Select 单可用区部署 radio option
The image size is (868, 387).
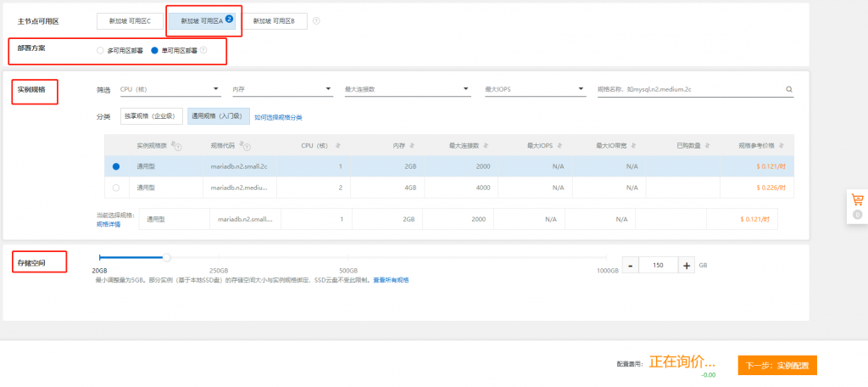point(154,50)
